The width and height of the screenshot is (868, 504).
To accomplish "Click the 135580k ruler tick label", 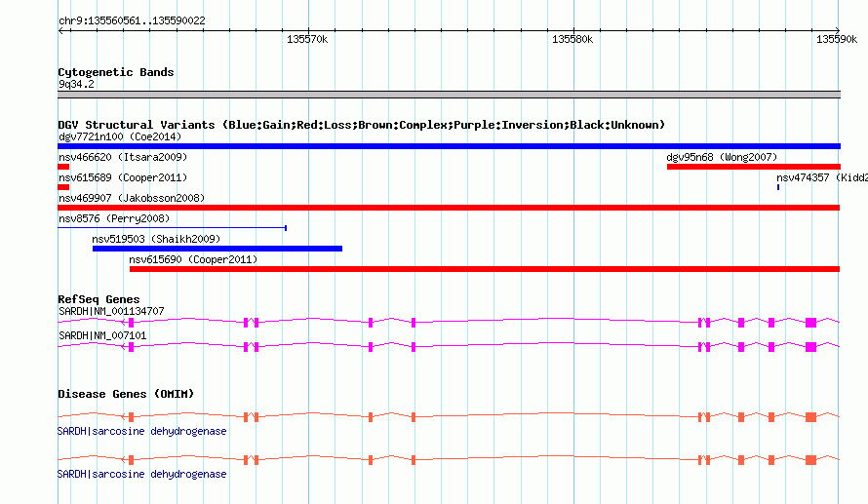I will [x=572, y=39].
